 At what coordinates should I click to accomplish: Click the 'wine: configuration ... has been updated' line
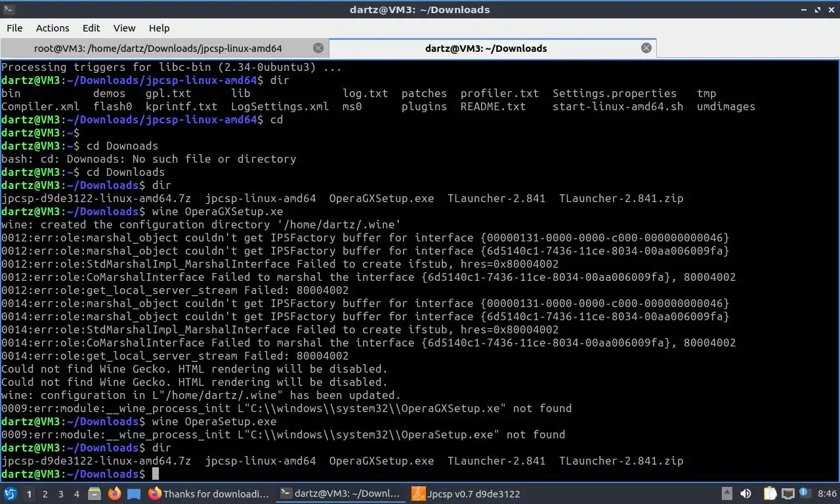[x=201, y=395]
